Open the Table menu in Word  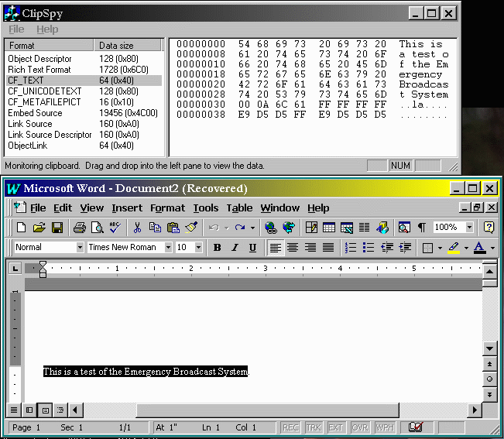(x=239, y=208)
